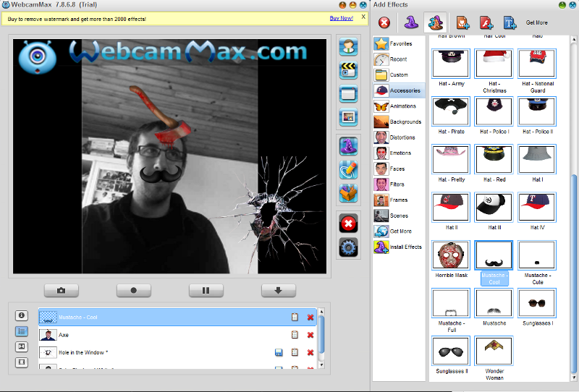Open the info icon left of the effects list
Viewport: 579px width, 392px height.
point(22,315)
